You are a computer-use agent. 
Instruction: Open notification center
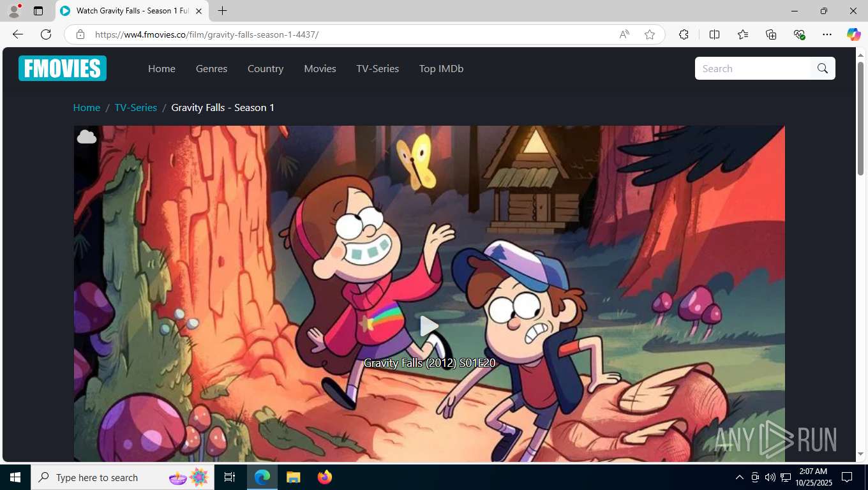847,477
